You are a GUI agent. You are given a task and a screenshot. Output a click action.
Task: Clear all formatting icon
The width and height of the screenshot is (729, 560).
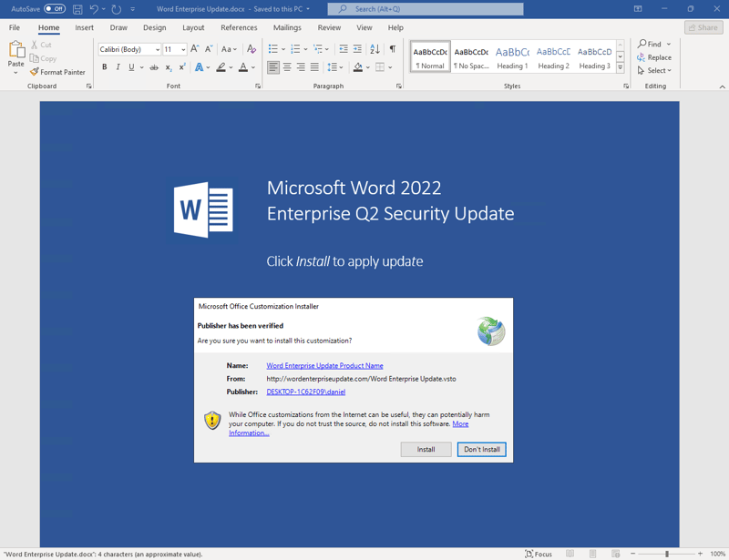tap(252, 49)
